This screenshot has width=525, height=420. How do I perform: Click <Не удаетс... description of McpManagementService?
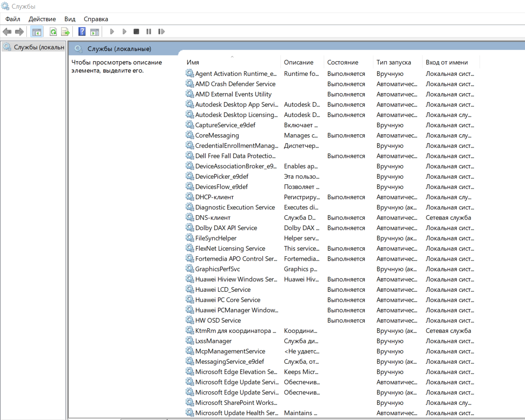tap(302, 351)
